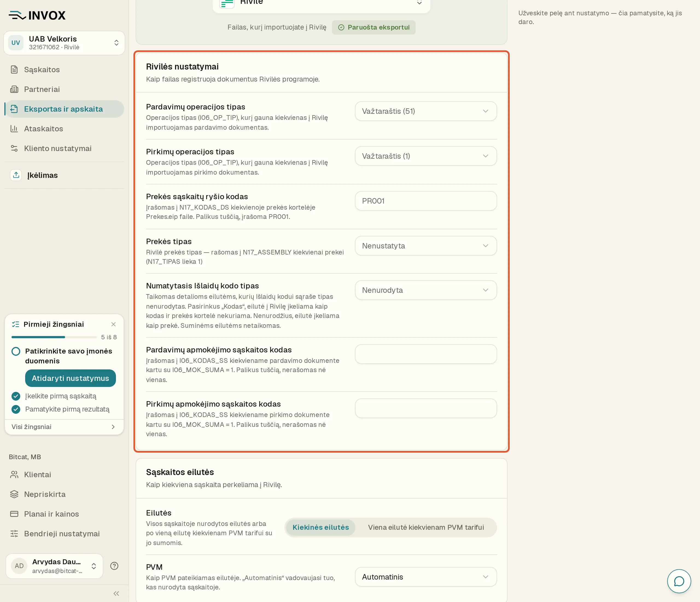The height and width of the screenshot is (602, 700).
Task: Click the Įkėlimas upload icon
Action: (16, 175)
